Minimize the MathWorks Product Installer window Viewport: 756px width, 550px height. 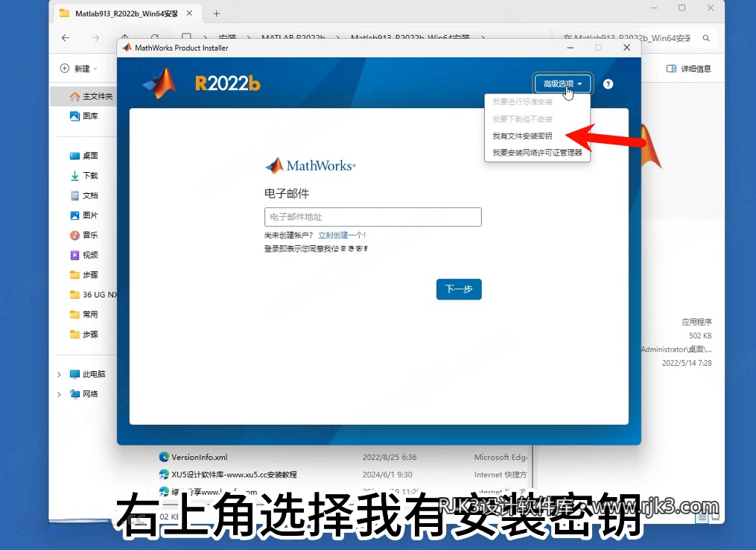pyautogui.click(x=571, y=48)
